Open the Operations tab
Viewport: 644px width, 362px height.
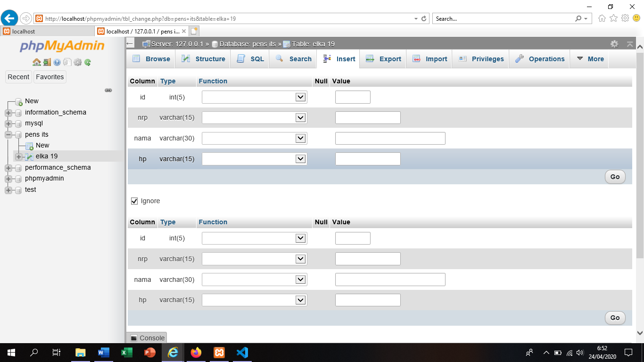point(540,59)
